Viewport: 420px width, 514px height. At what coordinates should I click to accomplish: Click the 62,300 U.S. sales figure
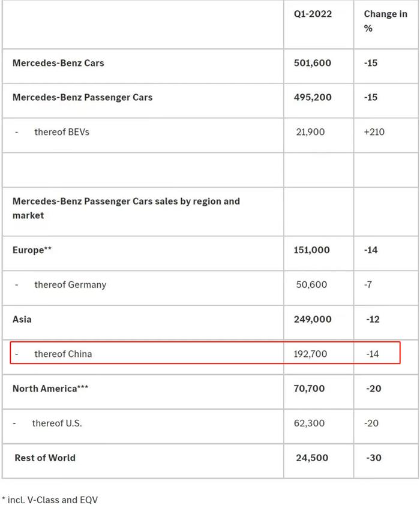coord(310,423)
